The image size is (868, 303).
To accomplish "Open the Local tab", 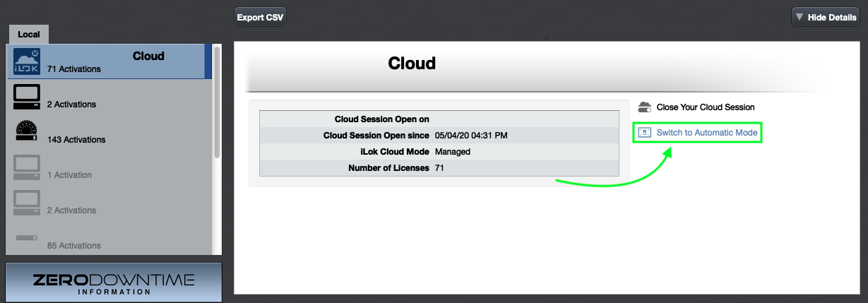I will click(x=29, y=35).
